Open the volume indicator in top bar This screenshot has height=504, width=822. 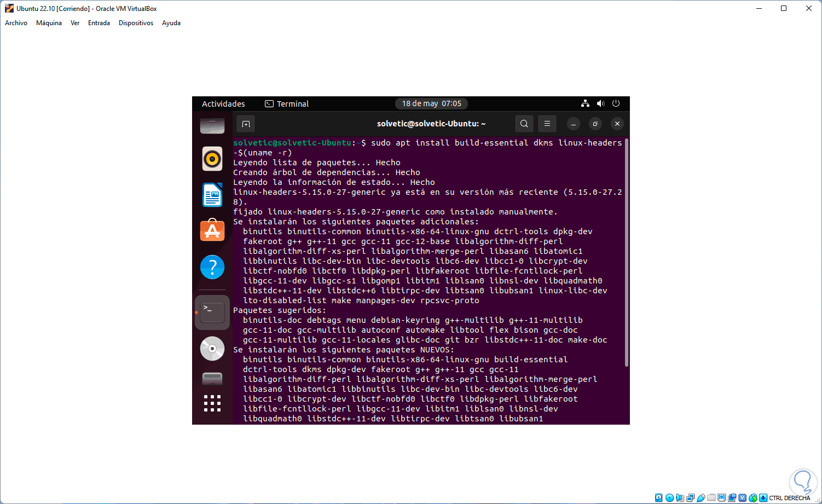pyautogui.click(x=600, y=103)
